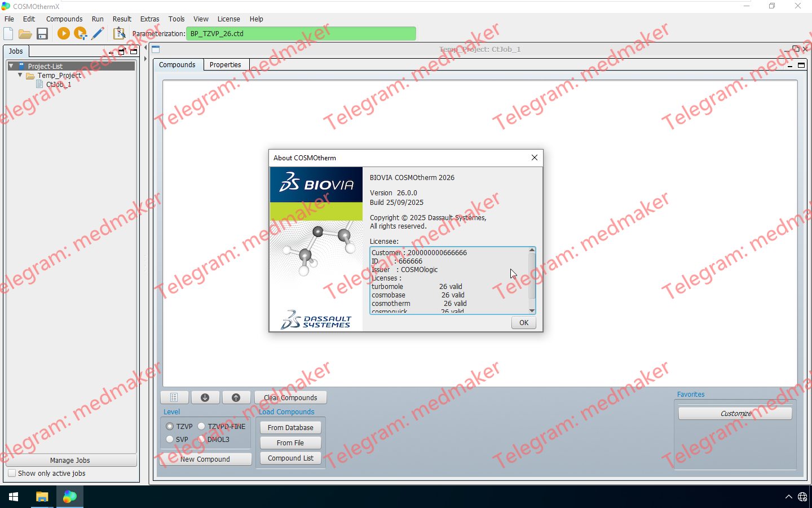Open a project with the folder icon
This screenshot has height=508, width=812.
click(25, 34)
